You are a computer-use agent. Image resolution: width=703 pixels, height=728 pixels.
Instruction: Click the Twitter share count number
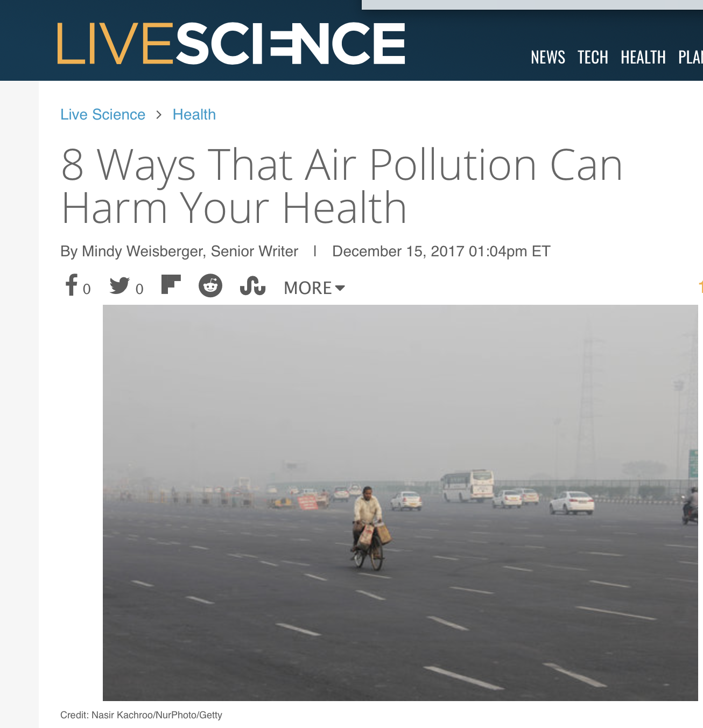click(139, 289)
